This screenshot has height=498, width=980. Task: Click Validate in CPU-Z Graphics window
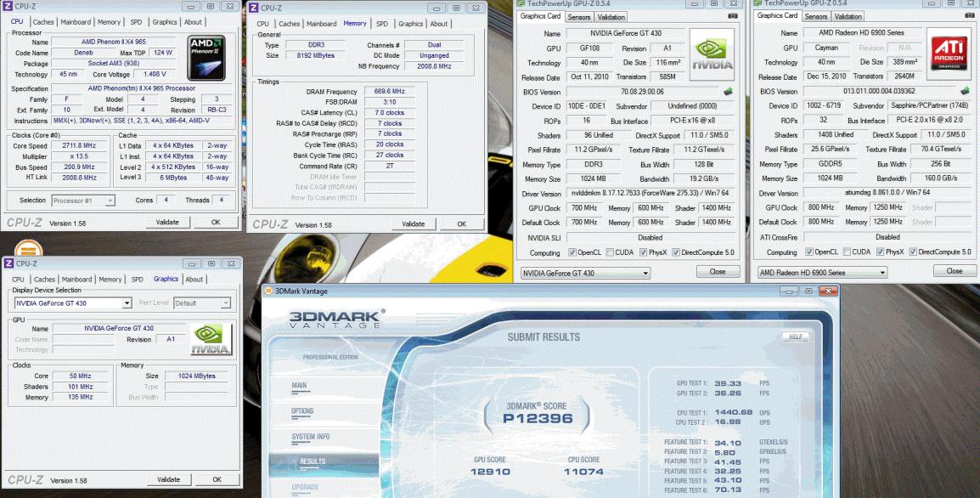[x=169, y=479]
